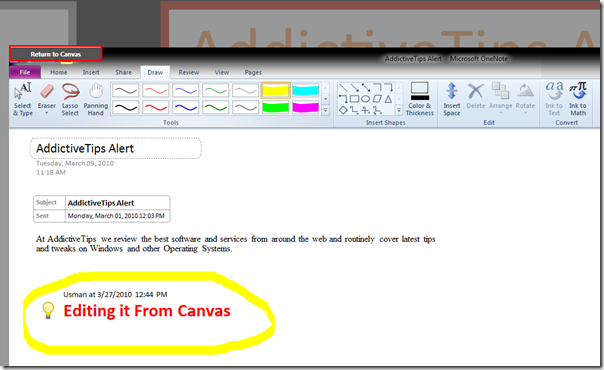604x370 pixels.
Task: Select the thick red pen
Action: pyautogui.click(x=156, y=107)
